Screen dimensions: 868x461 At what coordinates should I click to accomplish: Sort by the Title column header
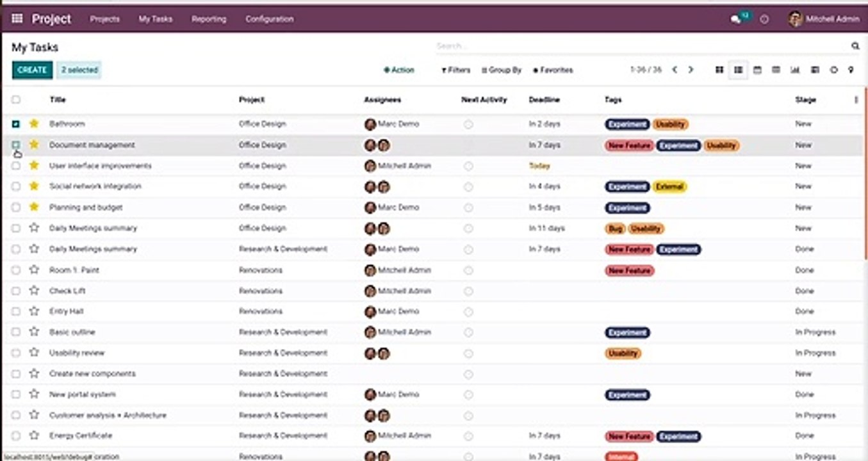(x=58, y=100)
